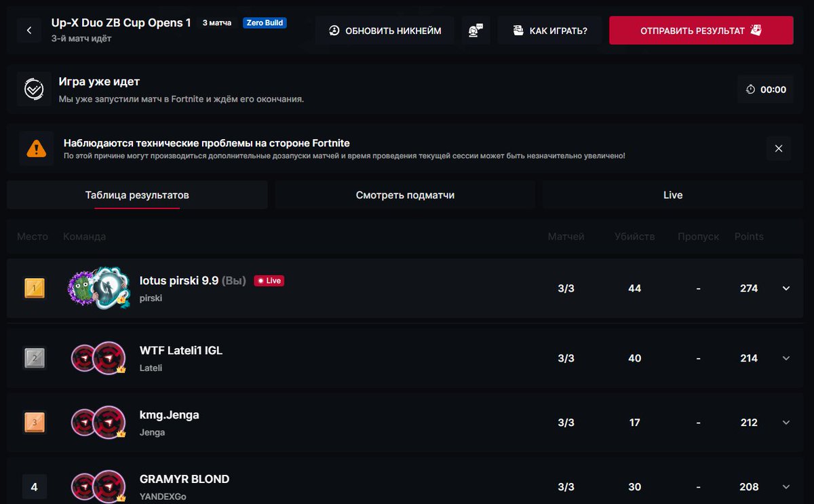Click the kills value 17
The width and height of the screenshot is (814, 504).
pos(634,423)
